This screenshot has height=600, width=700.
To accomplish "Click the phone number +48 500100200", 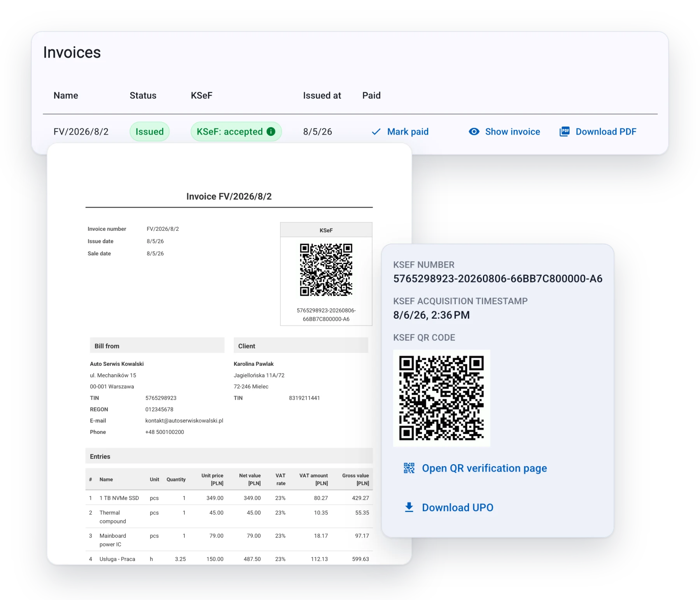I will (164, 432).
